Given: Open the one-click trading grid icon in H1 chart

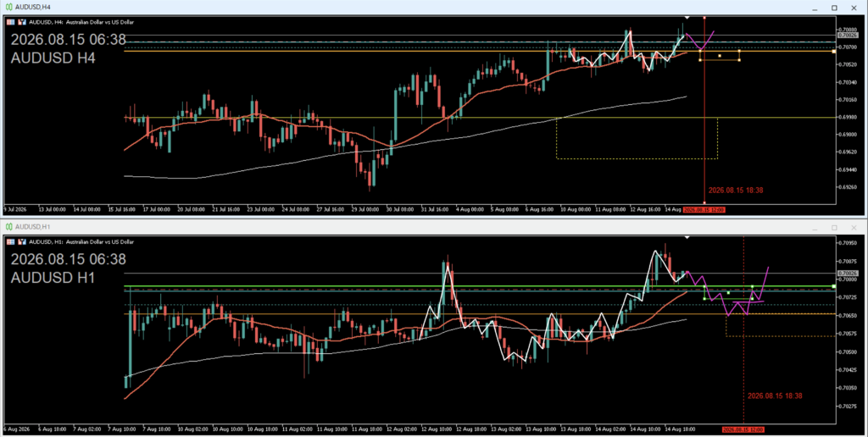Looking at the screenshot, I should [10, 241].
